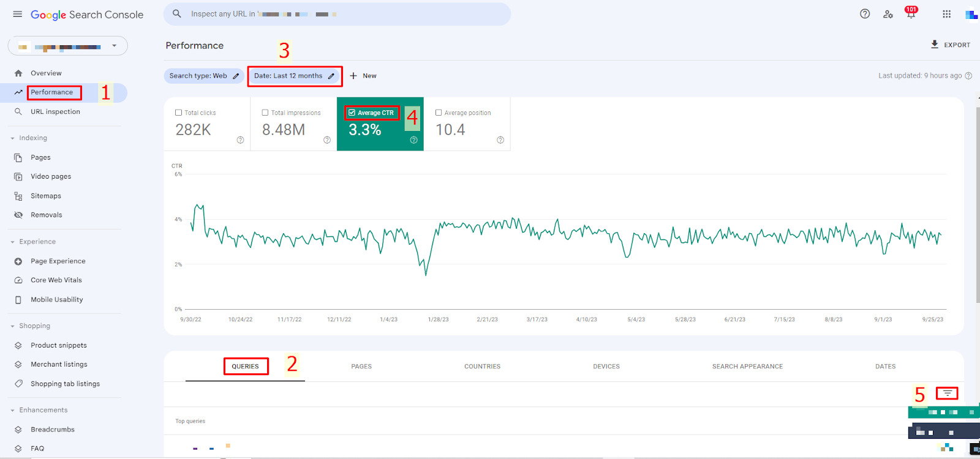Switch to the Countries tab

(482, 367)
